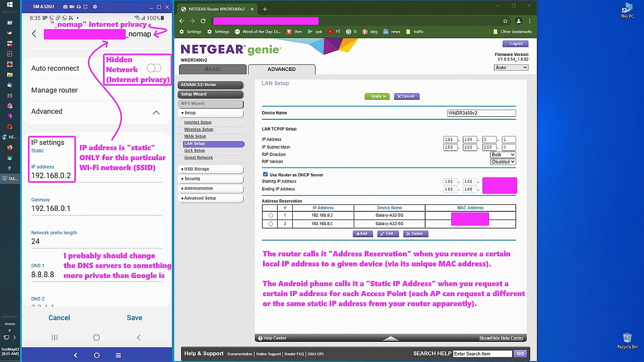Image resolution: width=644 pixels, height=362 pixels.
Task: Click the Delete reservation button
Action: coord(416,234)
